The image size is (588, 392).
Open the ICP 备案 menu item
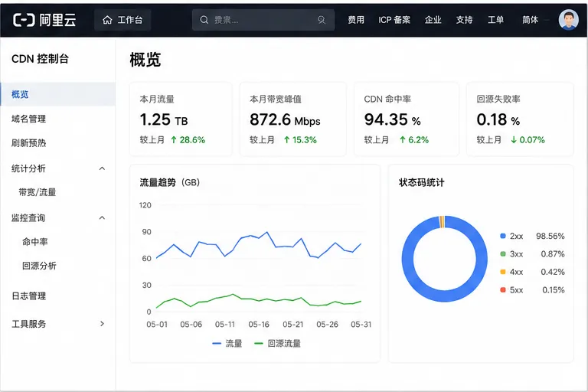(x=394, y=20)
